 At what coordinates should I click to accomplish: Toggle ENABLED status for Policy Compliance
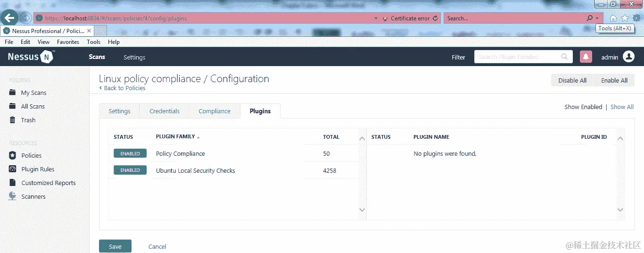(130, 153)
